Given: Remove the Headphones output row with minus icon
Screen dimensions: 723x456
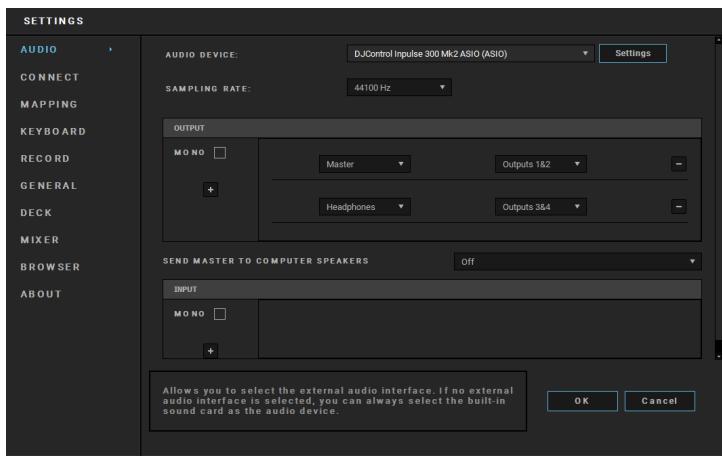Looking at the screenshot, I should [678, 207].
